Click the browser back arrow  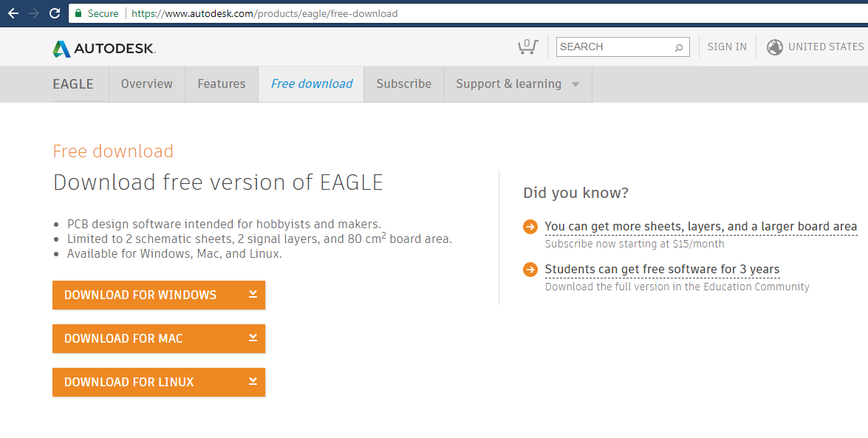click(x=13, y=13)
